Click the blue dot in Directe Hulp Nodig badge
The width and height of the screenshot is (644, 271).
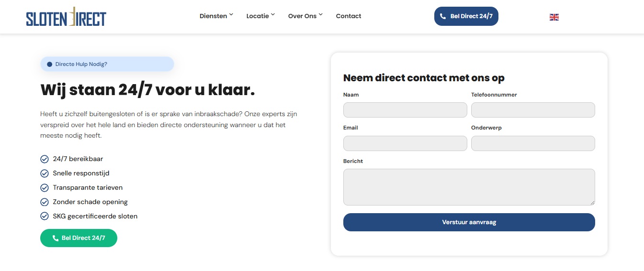49,64
